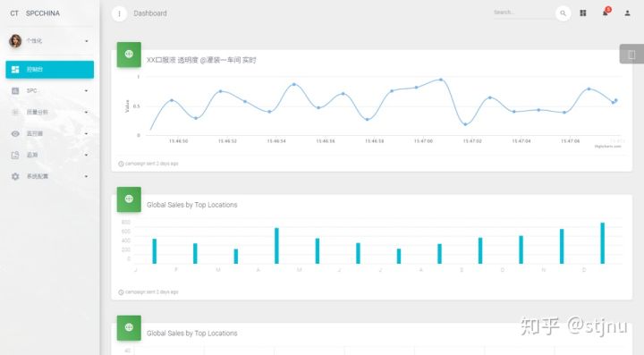
Task: Expand the 质量分析 submenu arrow
Action: tap(86, 112)
